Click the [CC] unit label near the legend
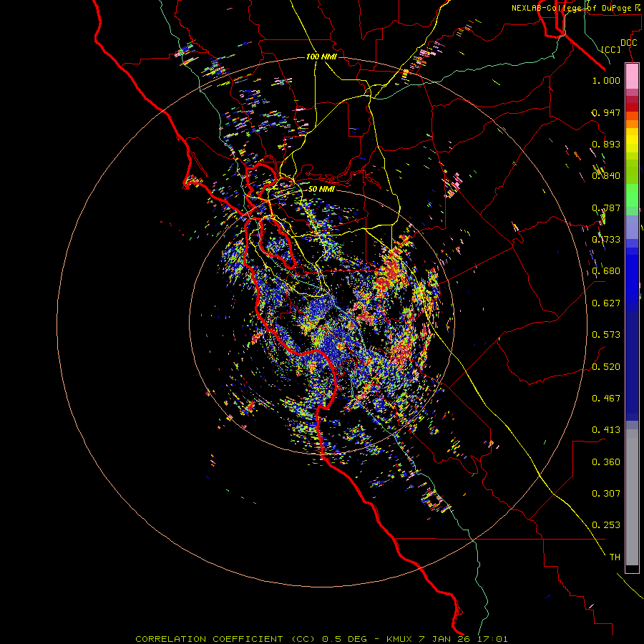 coord(611,49)
